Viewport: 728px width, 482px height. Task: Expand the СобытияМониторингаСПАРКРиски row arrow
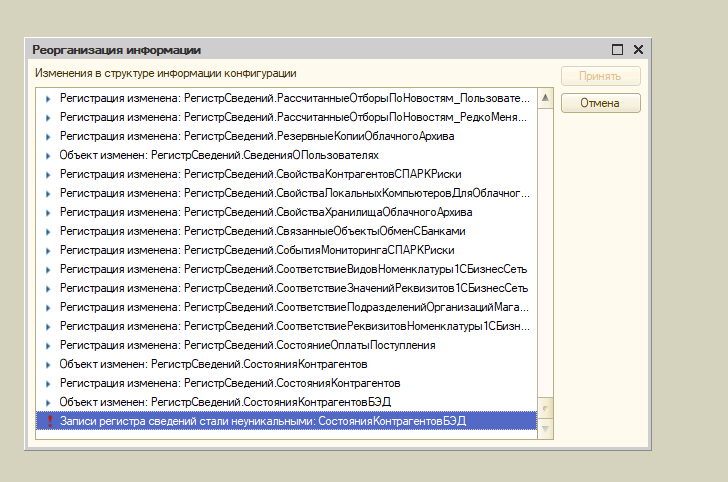pyautogui.click(x=48, y=250)
